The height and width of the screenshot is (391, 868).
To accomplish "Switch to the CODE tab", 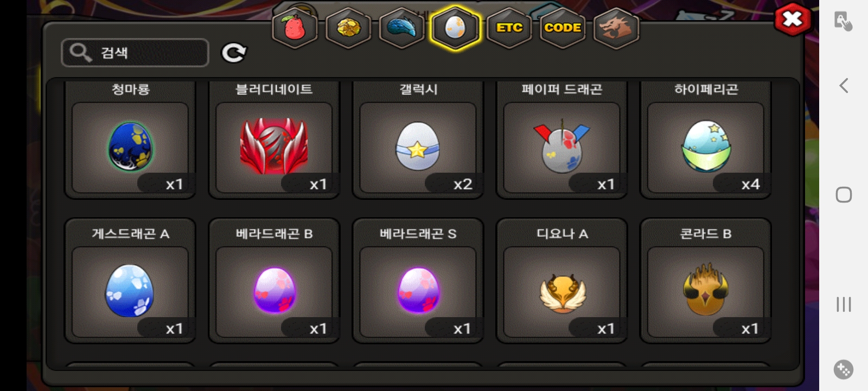I will tap(563, 28).
